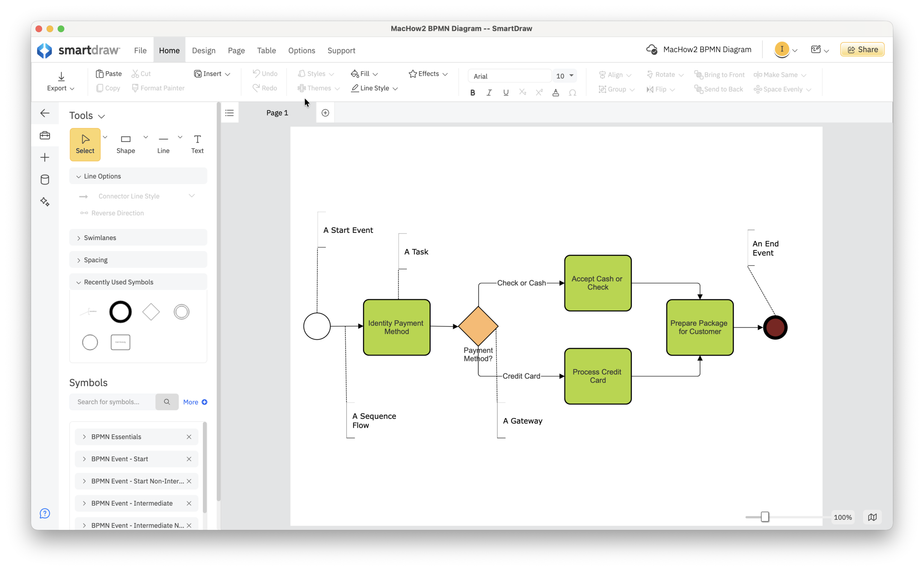The width and height of the screenshot is (924, 571).
Task: Toggle Superscript formatting
Action: 539,92
